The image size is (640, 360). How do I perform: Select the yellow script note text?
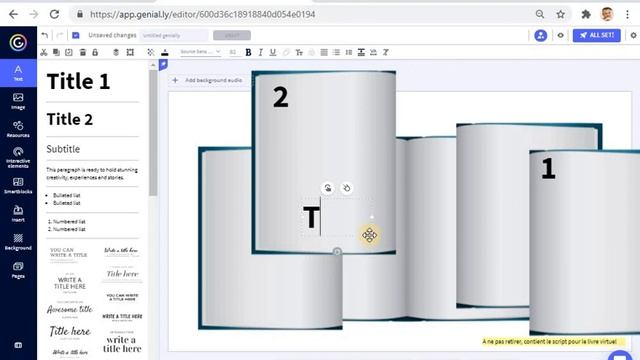549,342
